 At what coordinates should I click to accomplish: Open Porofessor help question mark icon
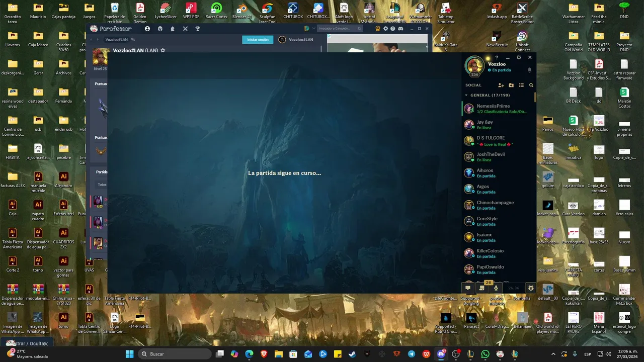(x=393, y=29)
